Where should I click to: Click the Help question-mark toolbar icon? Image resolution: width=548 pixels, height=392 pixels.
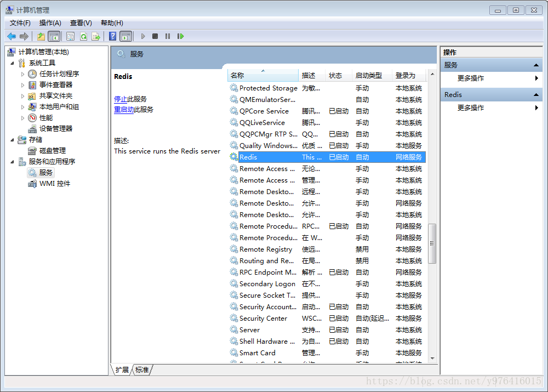[112, 36]
